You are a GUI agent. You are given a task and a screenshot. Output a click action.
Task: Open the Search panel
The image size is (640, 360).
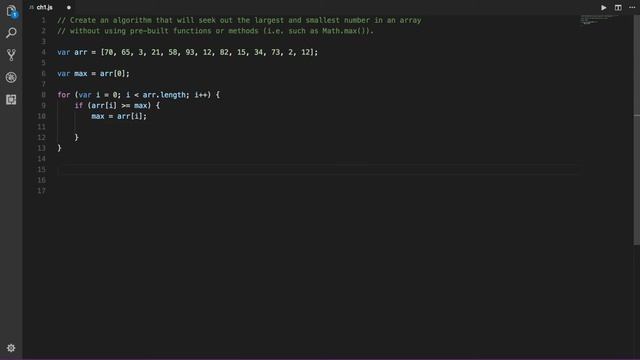11,33
